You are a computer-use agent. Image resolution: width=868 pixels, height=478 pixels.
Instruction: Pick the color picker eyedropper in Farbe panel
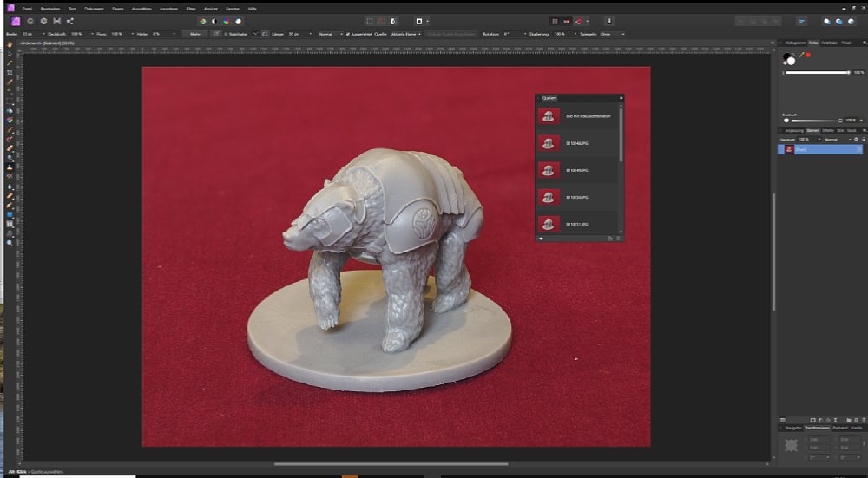(x=801, y=55)
